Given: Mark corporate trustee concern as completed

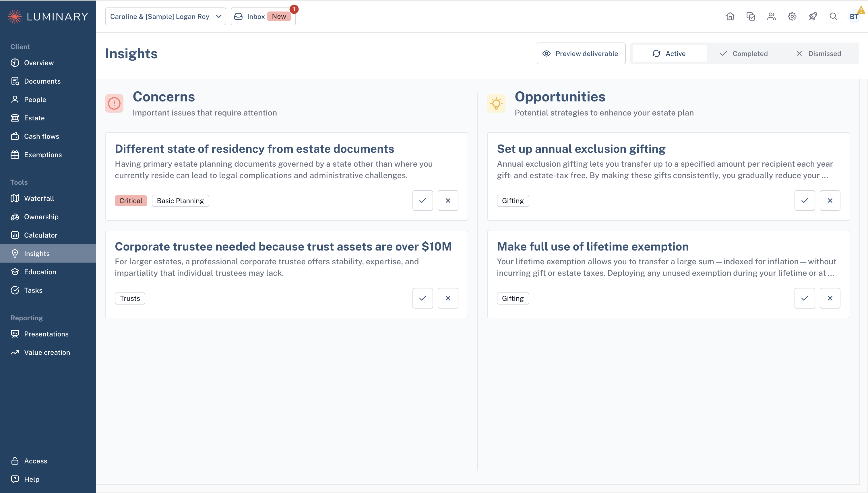Looking at the screenshot, I should [x=423, y=298].
